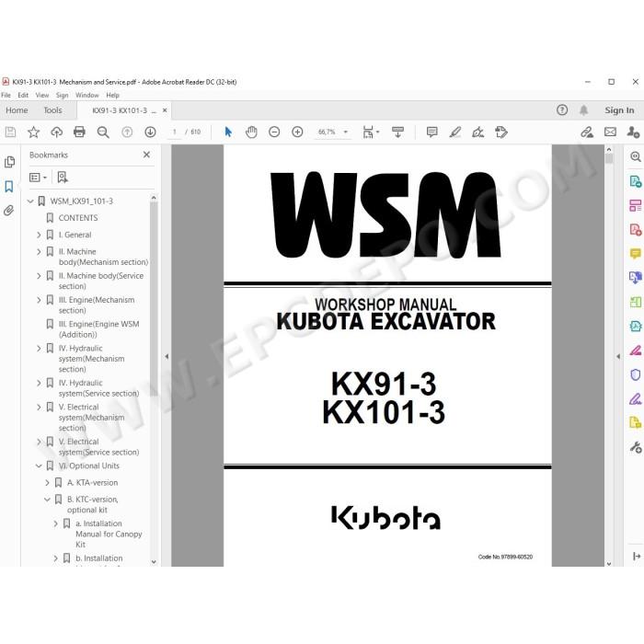Viewport: 644px width, 644px height.
Task: Send file by email envelope icon
Action: coord(610,132)
